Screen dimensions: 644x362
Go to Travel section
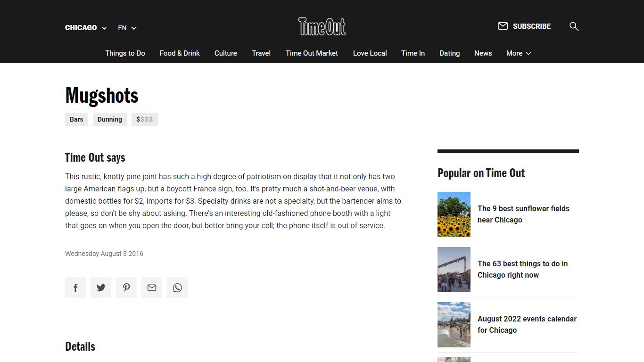click(261, 53)
